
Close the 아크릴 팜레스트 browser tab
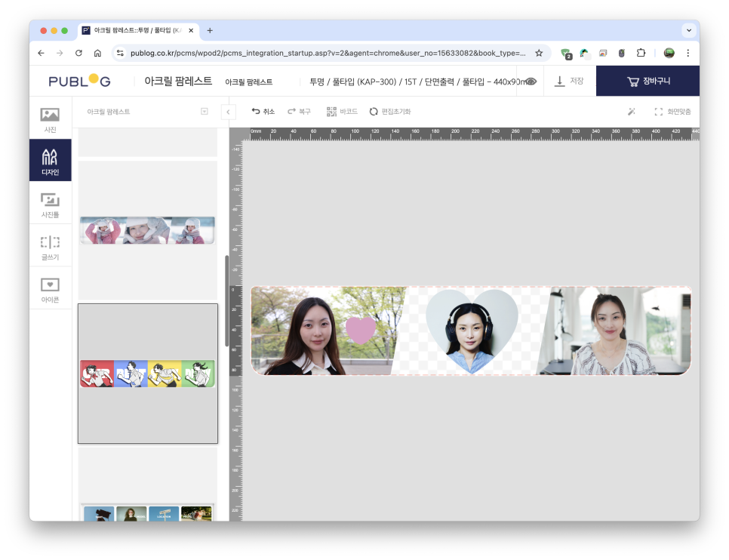click(191, 30)
